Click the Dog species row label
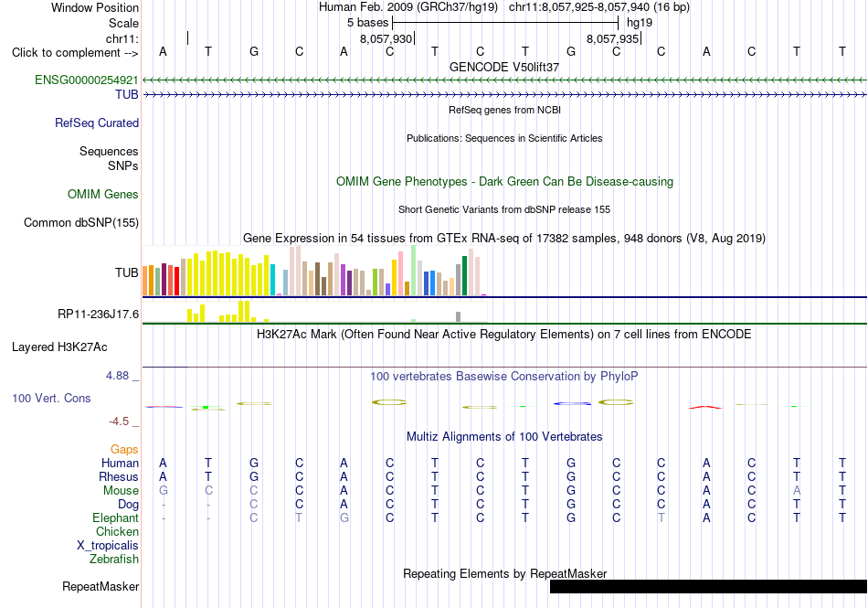This screenshot has height=608, width=868. pos(129,505)
